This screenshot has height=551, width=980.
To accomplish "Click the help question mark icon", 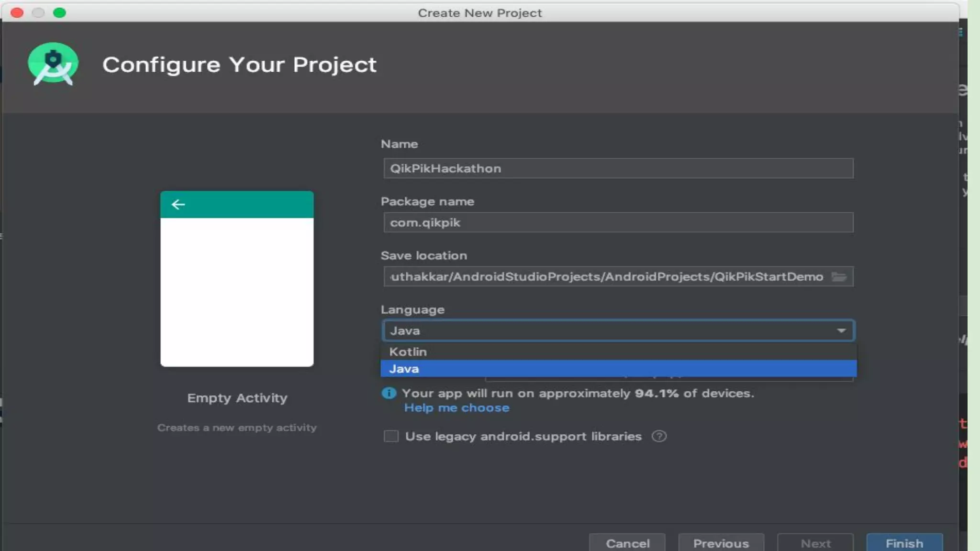I will point(659,436).
